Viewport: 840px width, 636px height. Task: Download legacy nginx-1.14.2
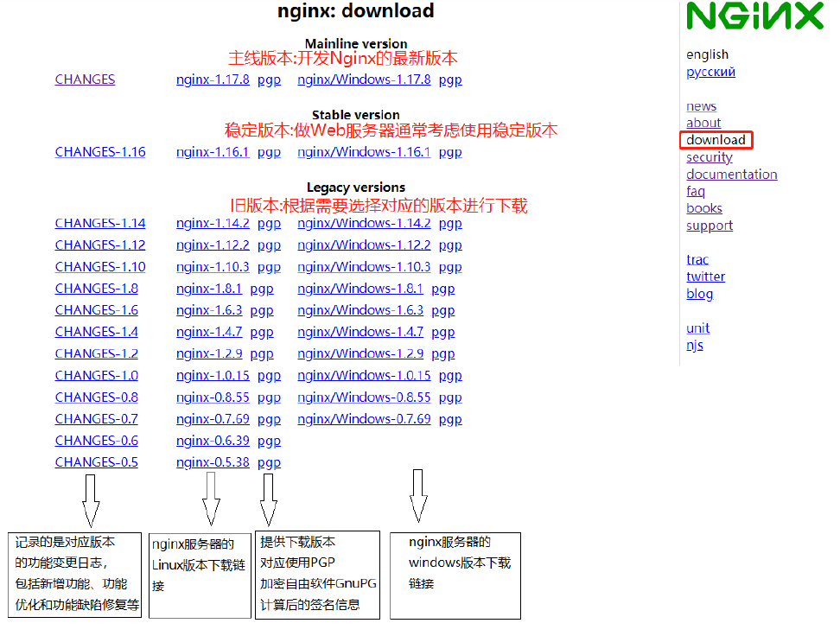click(213, 223)
